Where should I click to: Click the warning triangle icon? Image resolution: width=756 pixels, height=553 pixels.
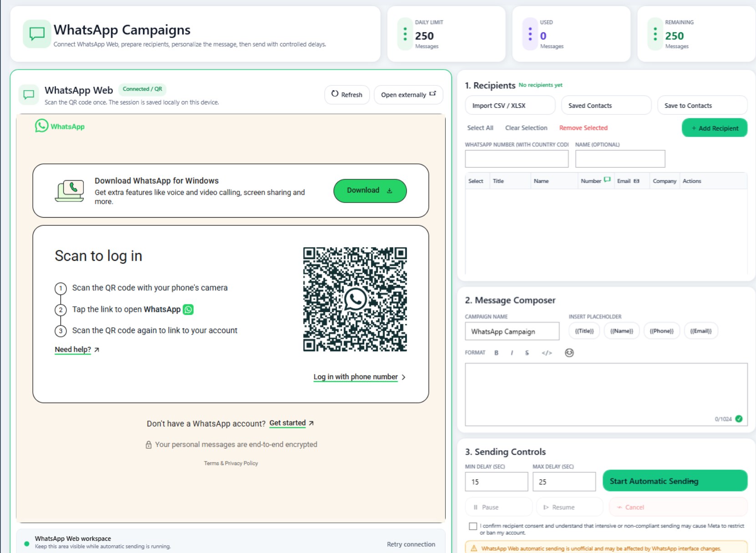click(x=474, y=548)
